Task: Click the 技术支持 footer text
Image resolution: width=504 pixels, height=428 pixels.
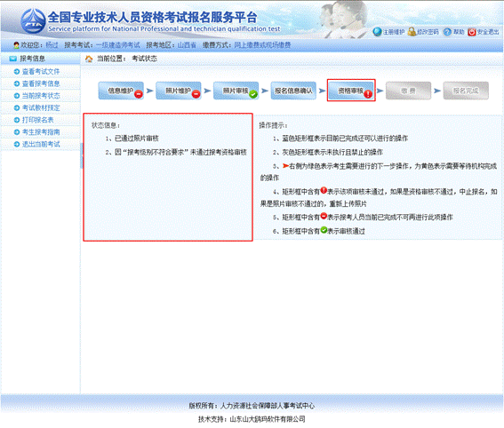Action: (252, 419)
